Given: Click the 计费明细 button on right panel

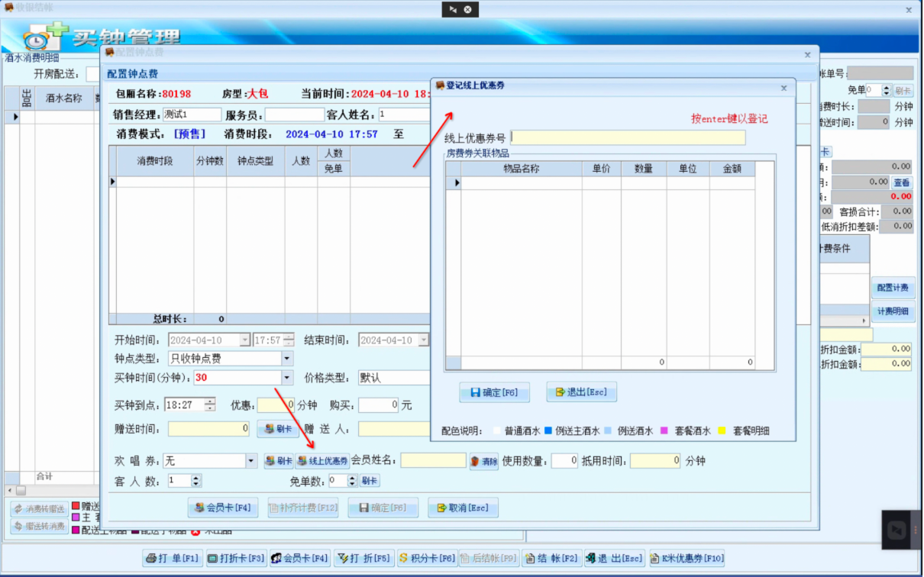Looking at the screenshot, I should pos(892,311).
